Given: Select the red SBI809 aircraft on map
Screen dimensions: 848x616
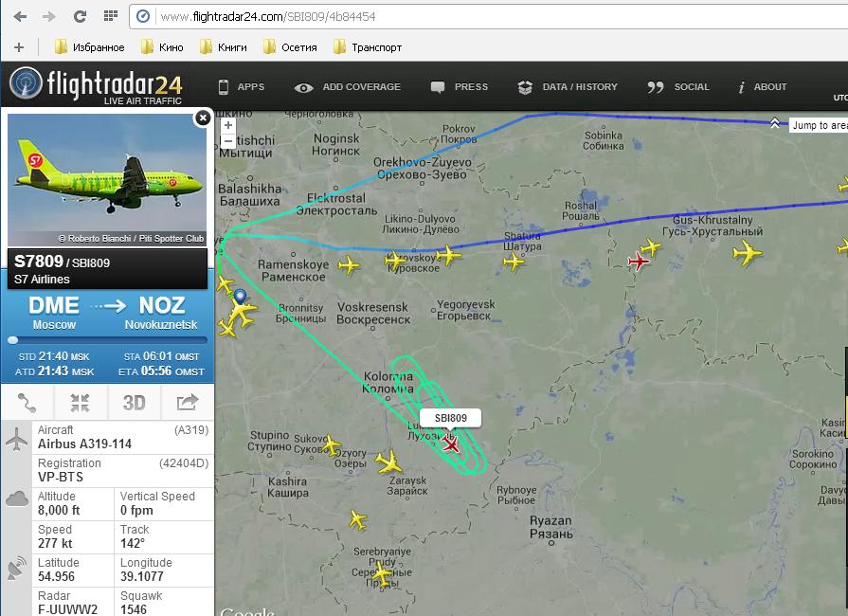Looking at the screenshot, I should 450,445.
